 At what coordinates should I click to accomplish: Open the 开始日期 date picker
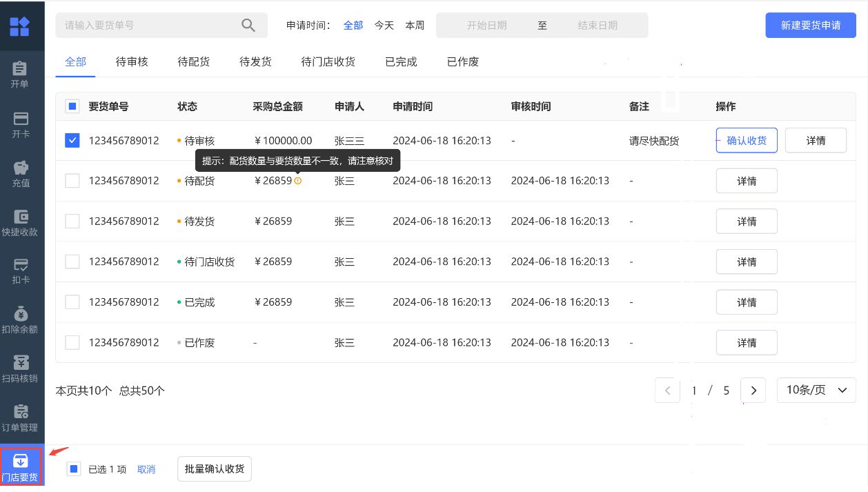tap(486, 26)
